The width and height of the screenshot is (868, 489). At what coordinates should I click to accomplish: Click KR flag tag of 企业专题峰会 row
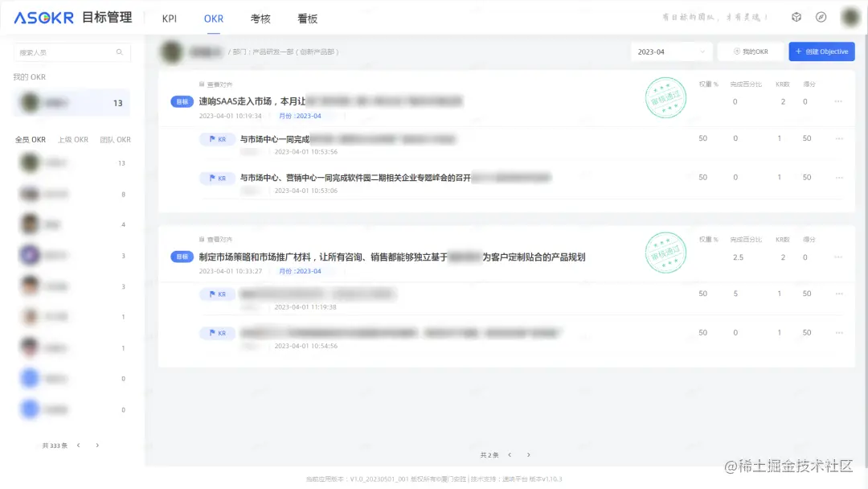click(217, 178)
